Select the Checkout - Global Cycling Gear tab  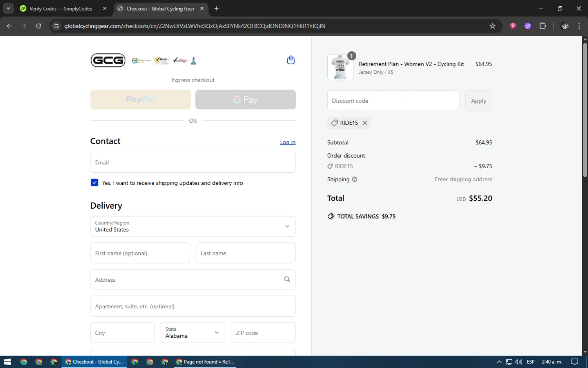coord(160,8)
